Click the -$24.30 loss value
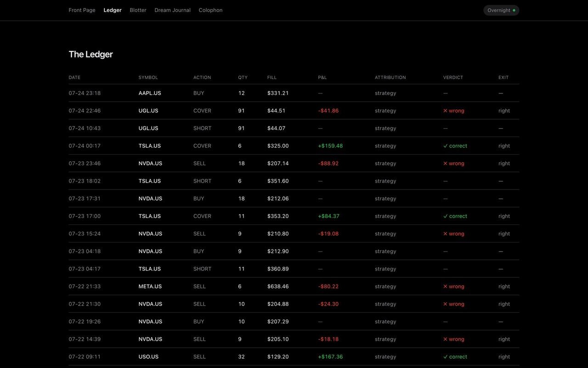Viewport: 588px width, 368px height. 328,304
